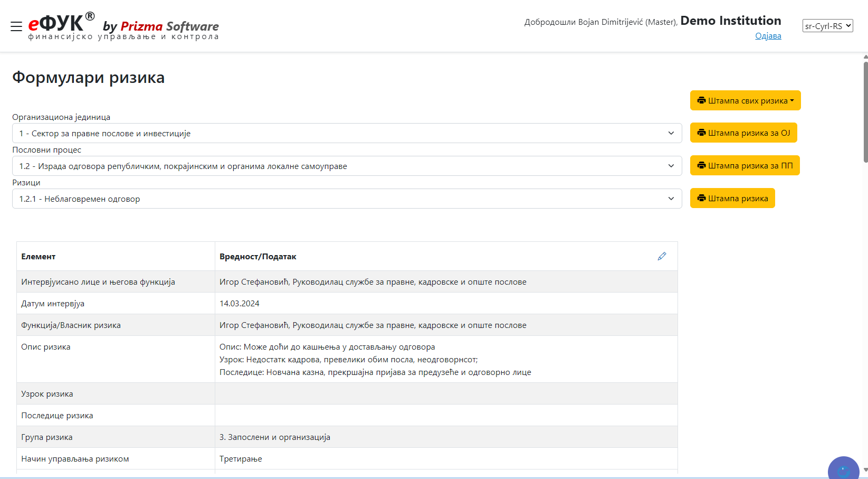The width and height of the screenshot is (868, 479).
Task: Click the vertical page scrollbar
Action: point(865,112)
